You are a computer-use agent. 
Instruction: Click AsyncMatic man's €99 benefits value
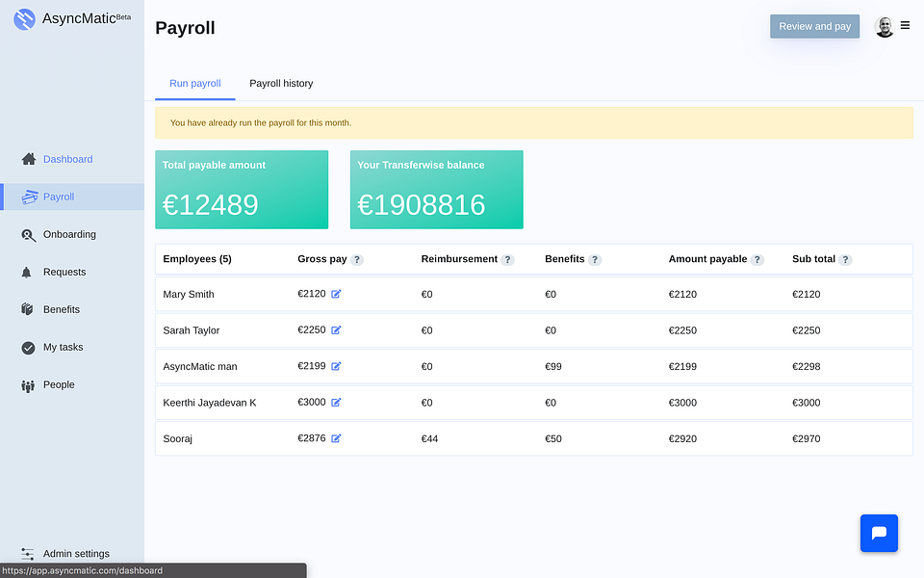(x=553, y=366)
